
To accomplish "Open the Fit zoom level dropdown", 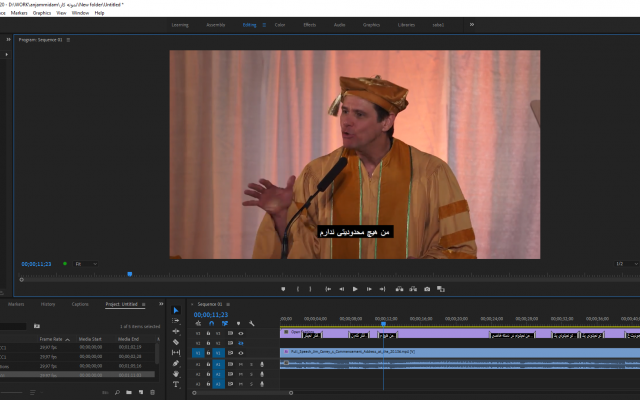I will click(86, 264).
